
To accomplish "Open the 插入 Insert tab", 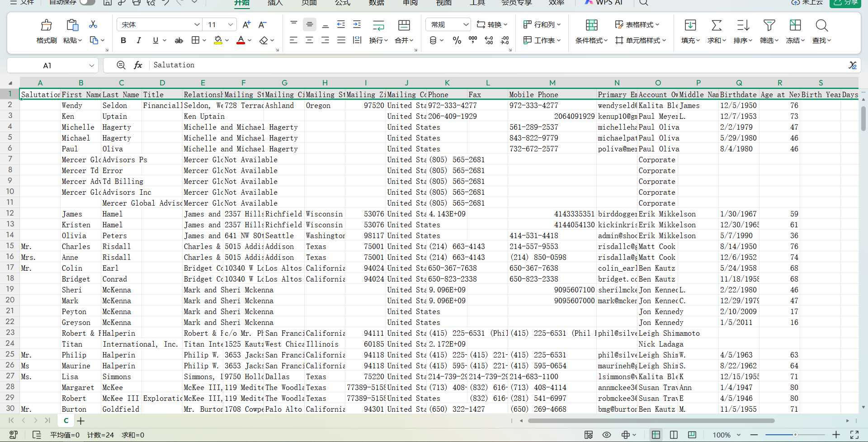I will (x=275, y=3).
